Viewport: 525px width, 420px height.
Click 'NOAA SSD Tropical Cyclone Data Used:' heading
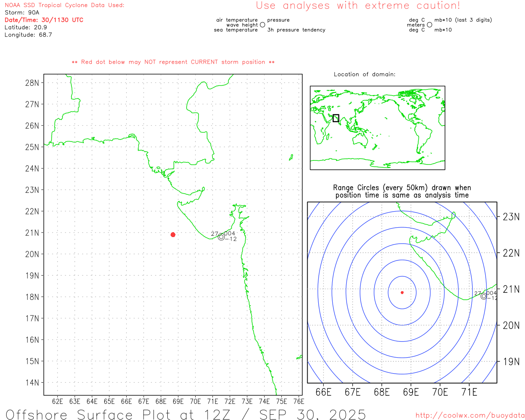pyautogui.click(x=64, y=5)
